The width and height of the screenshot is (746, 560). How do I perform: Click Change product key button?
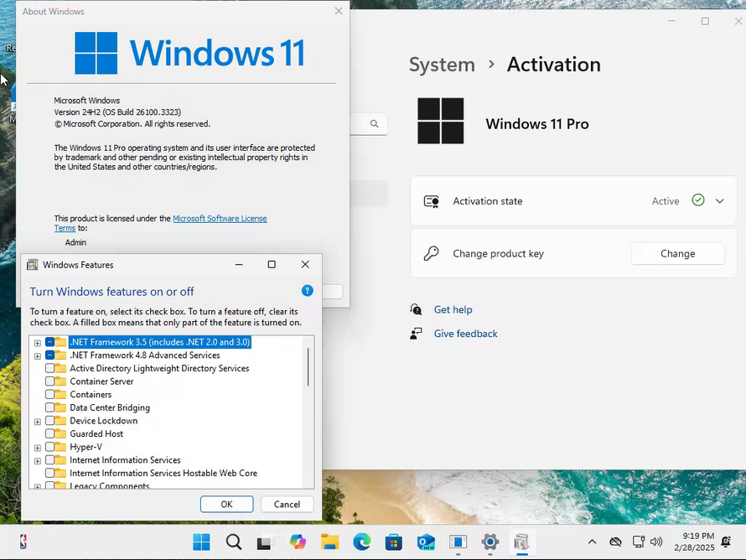[677, 254]
